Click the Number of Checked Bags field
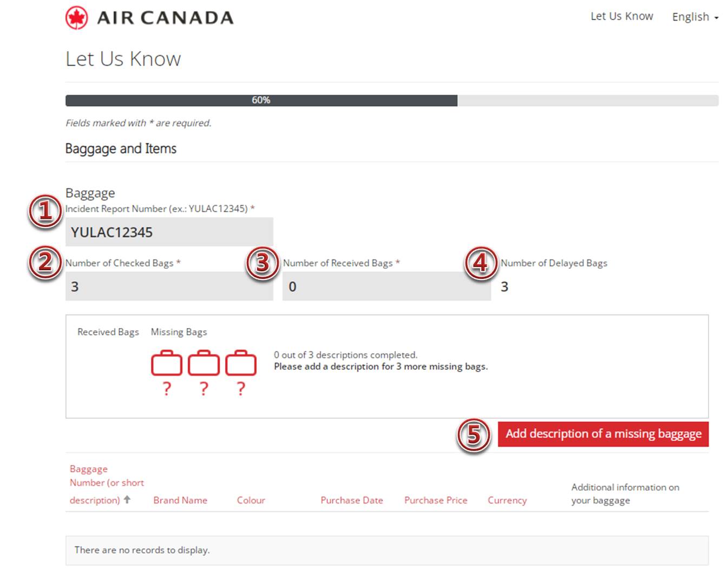This screenshot has width=728, height=580. pos(169,286)
